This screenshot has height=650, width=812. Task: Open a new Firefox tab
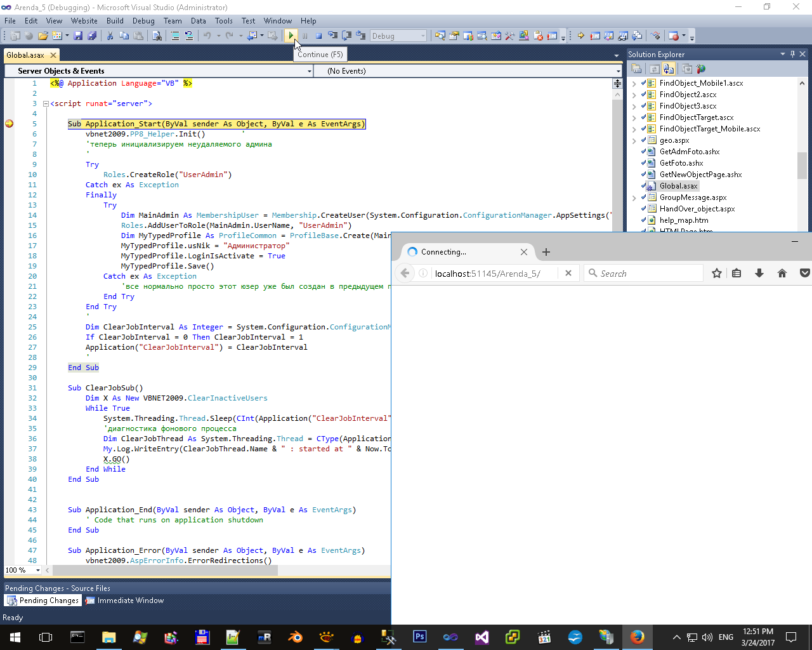(x=546, y=252)
